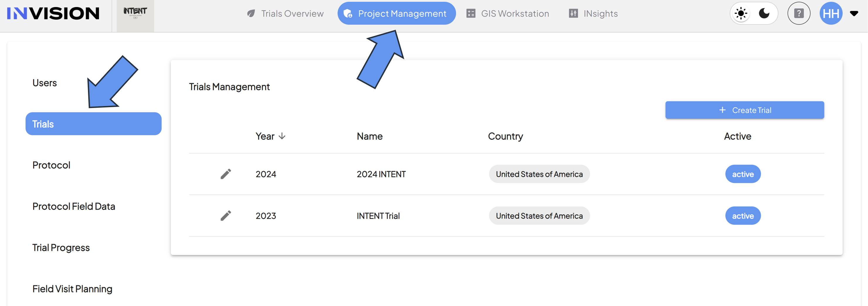Screen dimensions: 868x306
Task: Open GIS Workstation tab
Action: pos(508,13)
